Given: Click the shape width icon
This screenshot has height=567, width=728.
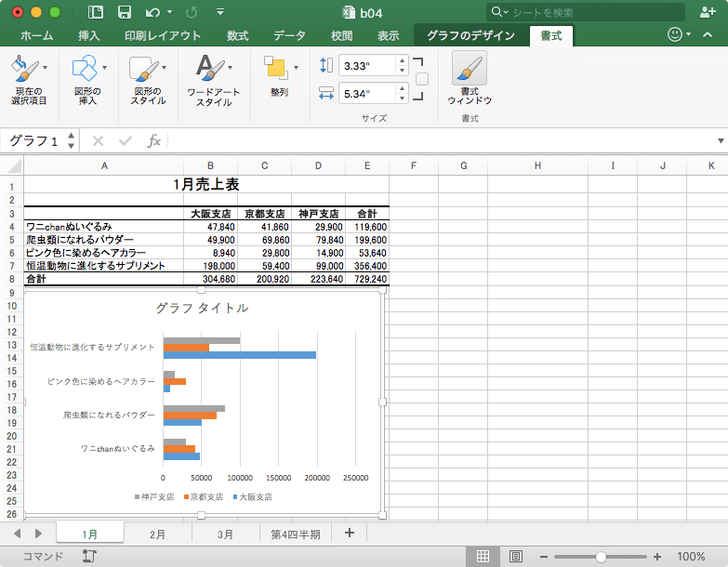Looking at the screenshot, I should pos(326,93).
